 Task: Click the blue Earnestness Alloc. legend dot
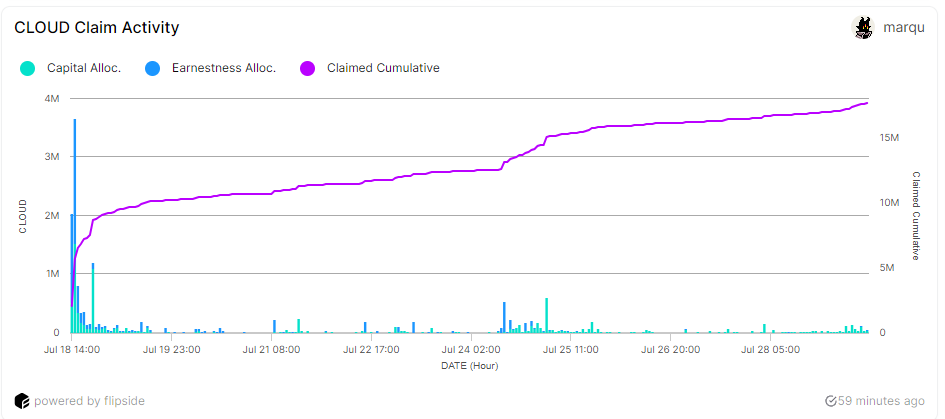coord(152,68)
